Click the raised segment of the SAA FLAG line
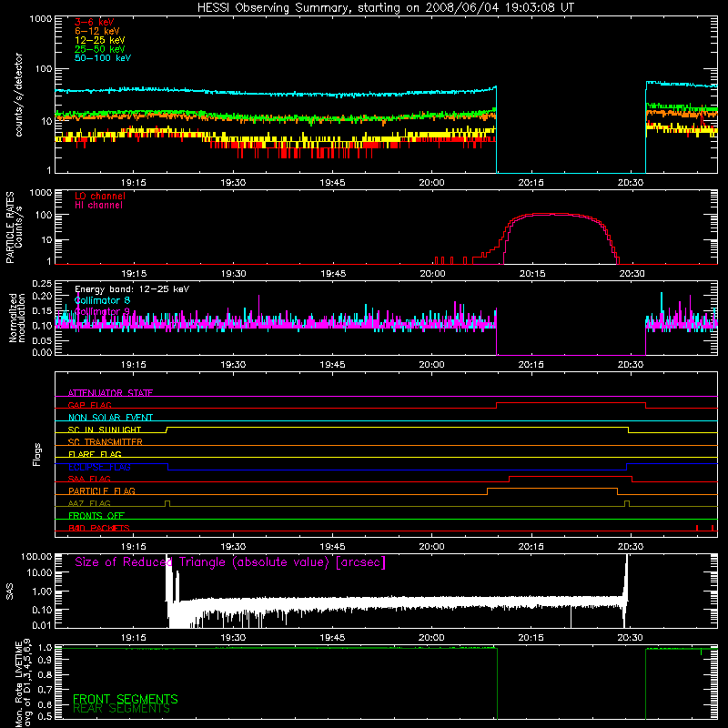This screenshot has width=728, height=728. (x=571, y=476)
